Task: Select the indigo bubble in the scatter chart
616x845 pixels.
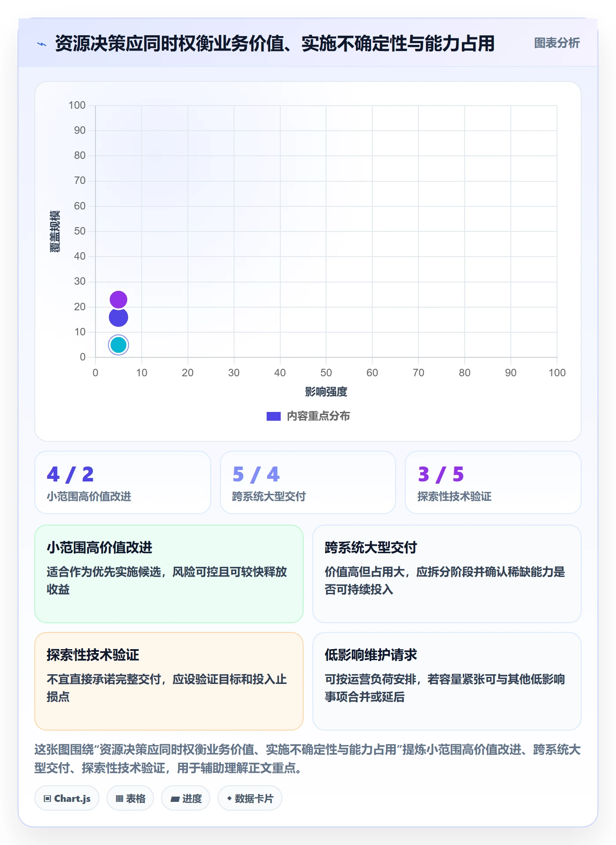Action: tap(118, 317)
